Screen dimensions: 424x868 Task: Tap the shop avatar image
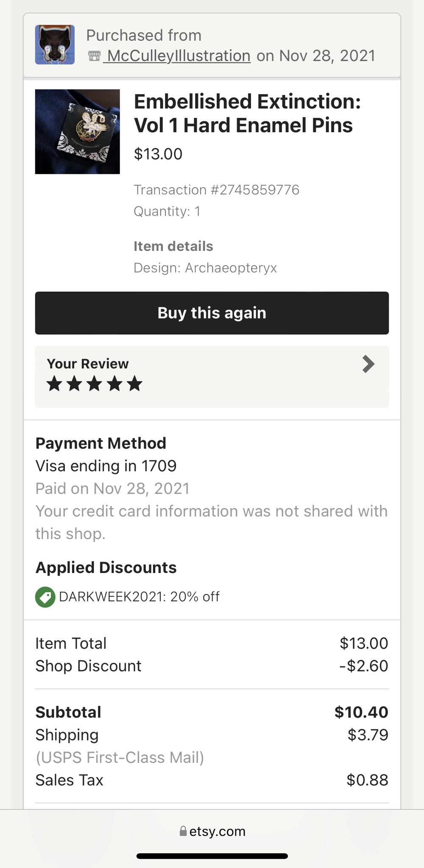pyautogui.click(x=55, y=45)
